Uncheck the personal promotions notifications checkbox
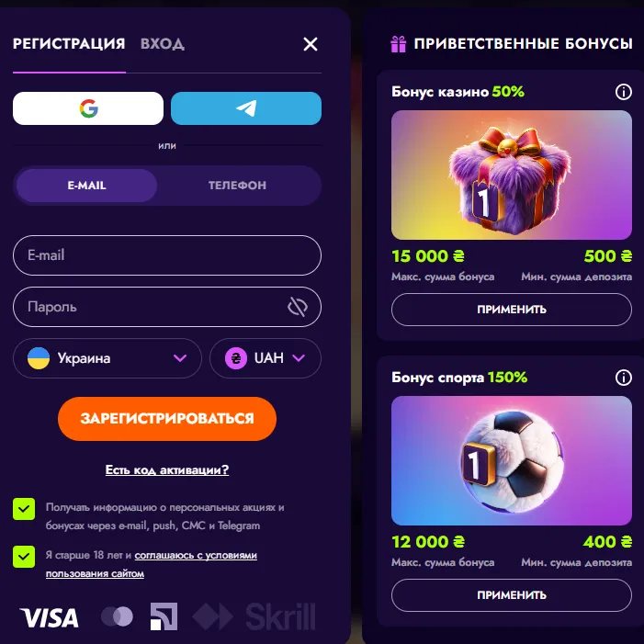The height and width of the screenshot is (644, 644). click(x=24, y=509)
